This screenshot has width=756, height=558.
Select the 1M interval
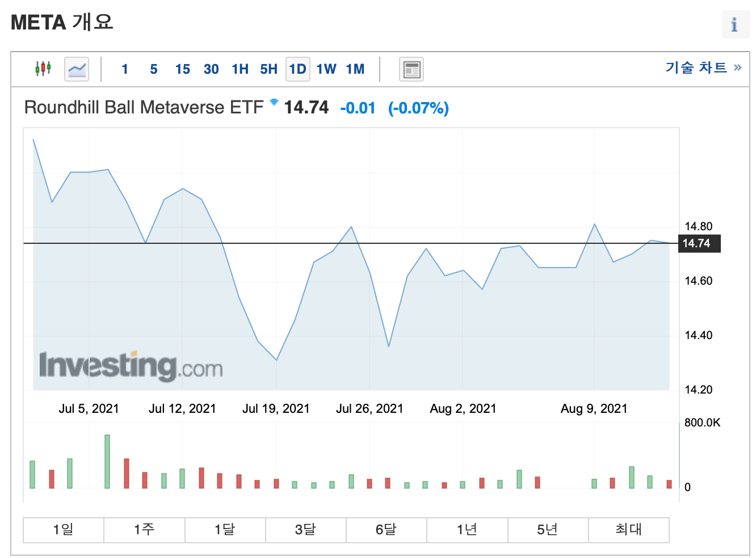(x=355, y=69)
